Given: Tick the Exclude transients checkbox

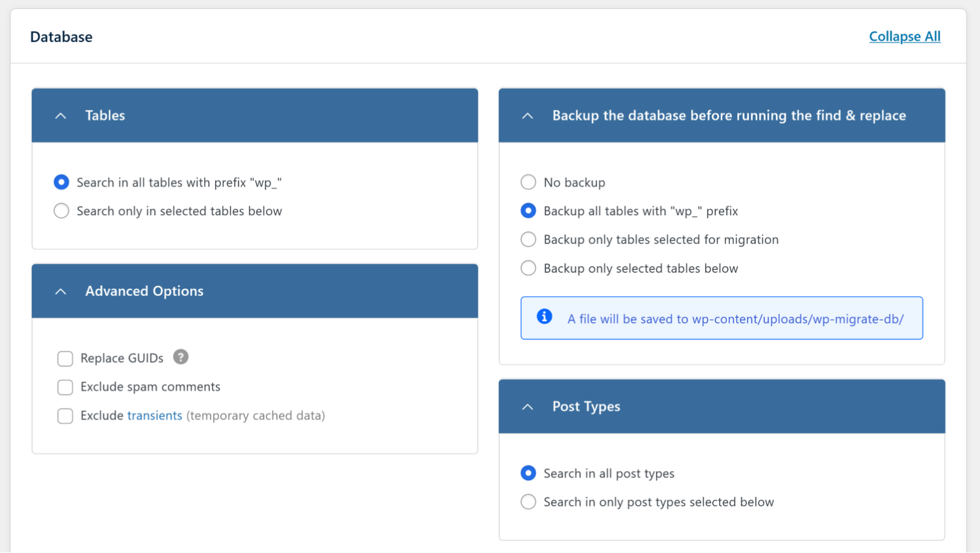Looking at the screenshot, I should pyautogui.click(x=65, y=416).
